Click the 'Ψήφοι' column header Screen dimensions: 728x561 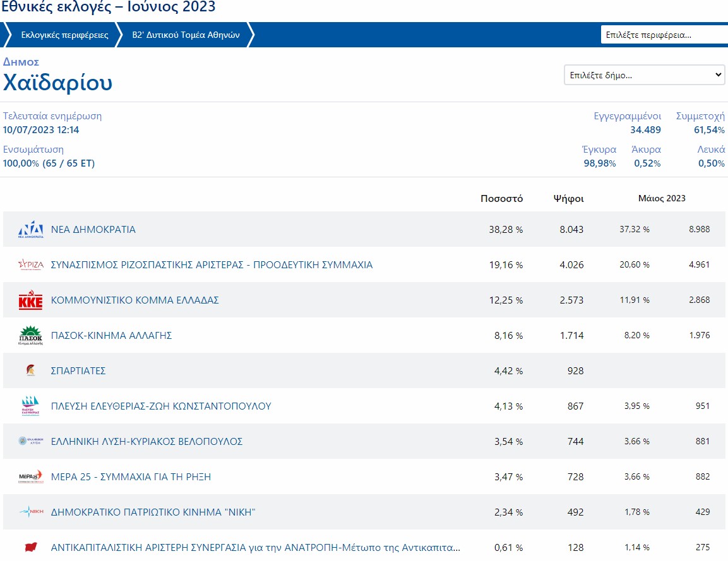568,199
